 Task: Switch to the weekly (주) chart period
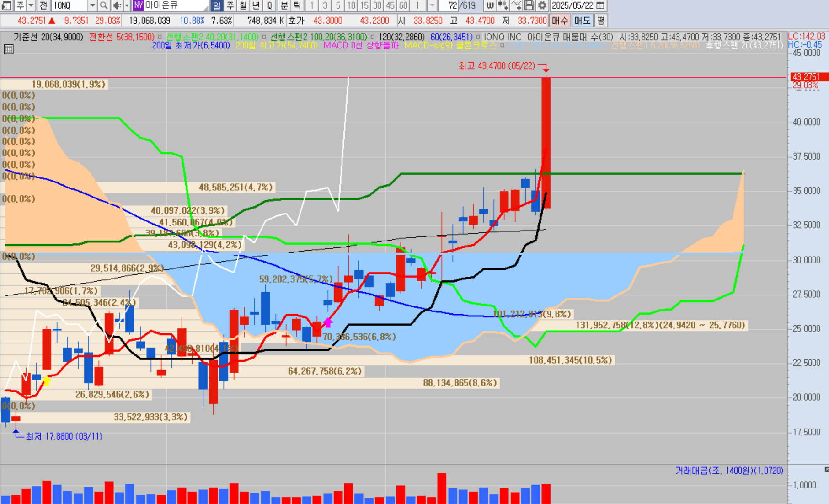230,5
